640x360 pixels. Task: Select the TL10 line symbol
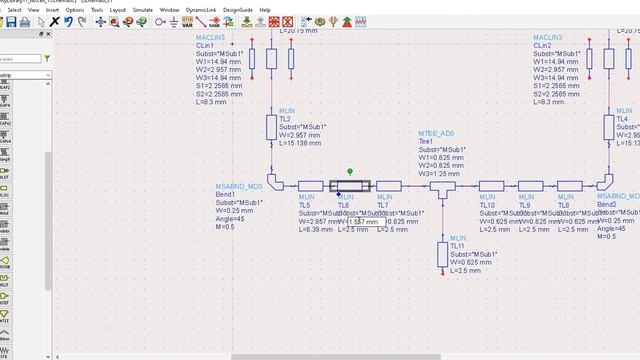point(491,186)
